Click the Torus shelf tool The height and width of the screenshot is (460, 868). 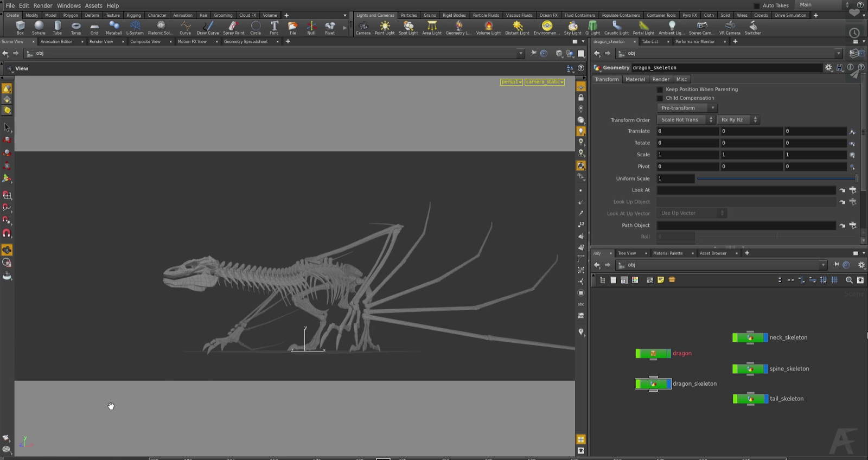point(76,27)
